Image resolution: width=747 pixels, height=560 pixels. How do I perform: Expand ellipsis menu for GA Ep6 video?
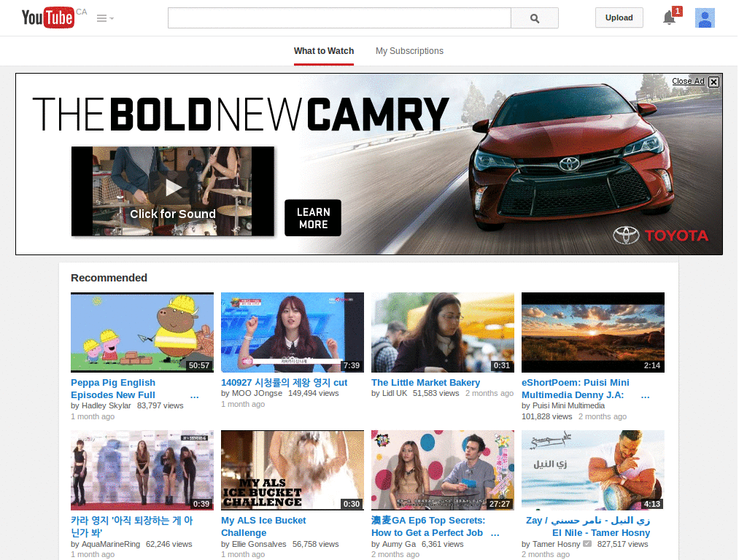tap(495, 534)
